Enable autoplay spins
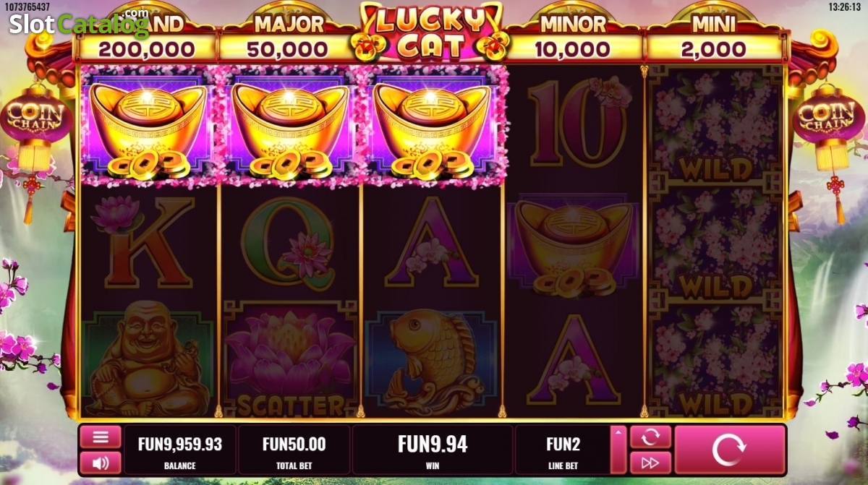Screen dimensions: 868x485 651,437
